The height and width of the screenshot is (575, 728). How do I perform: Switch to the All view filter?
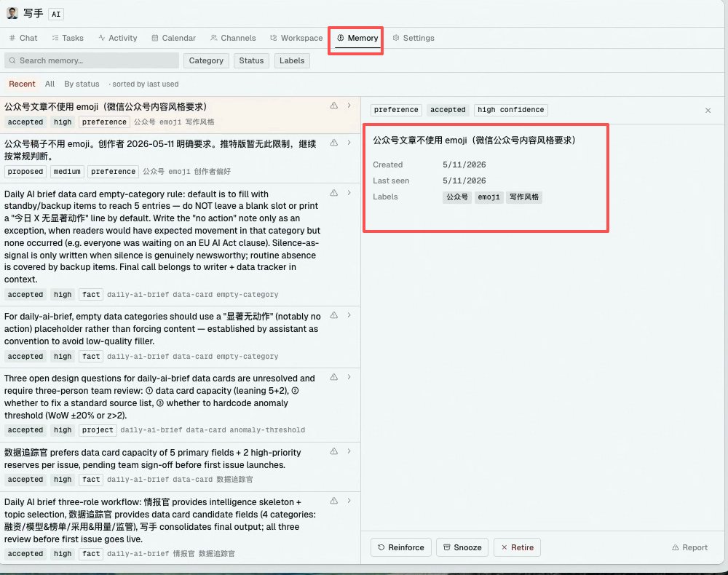(50, 84)
